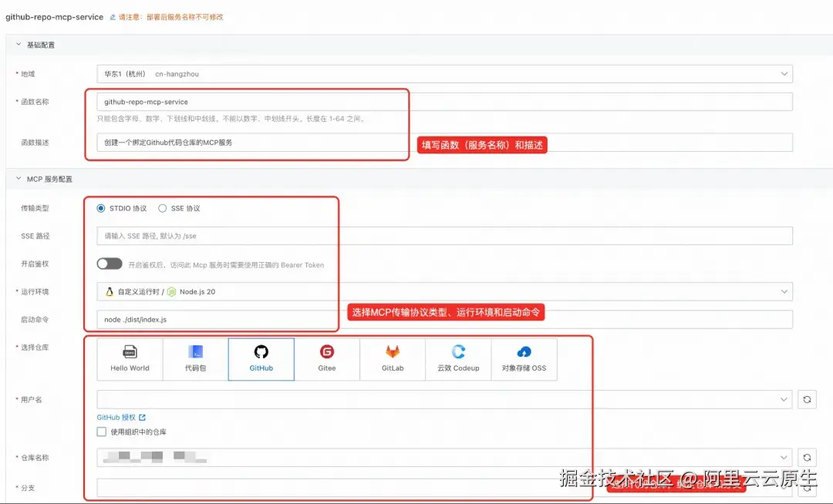
Task: Open the 仓库名称 dropdown
Action: pyautogui.click(x=445, y=457)
